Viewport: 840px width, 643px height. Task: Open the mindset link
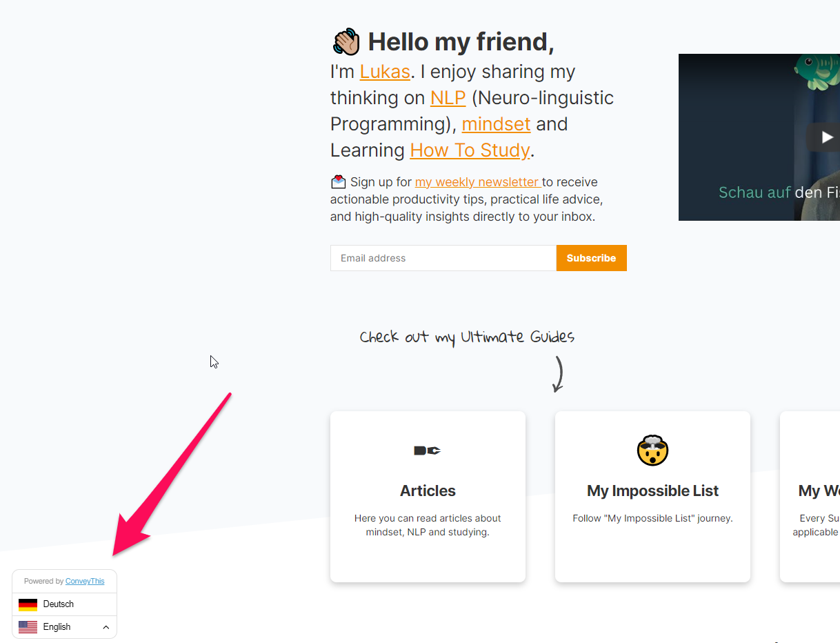[496, 124]
